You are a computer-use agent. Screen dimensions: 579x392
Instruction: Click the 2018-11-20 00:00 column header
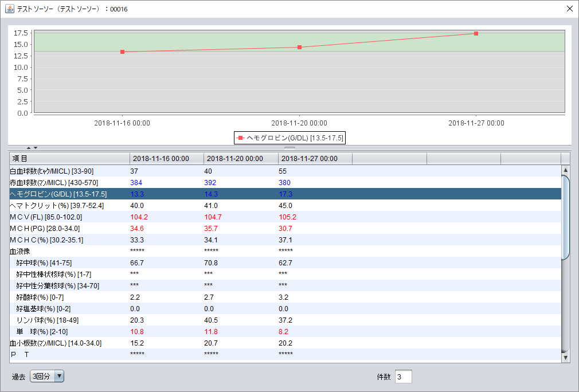(x=241, y=158)
